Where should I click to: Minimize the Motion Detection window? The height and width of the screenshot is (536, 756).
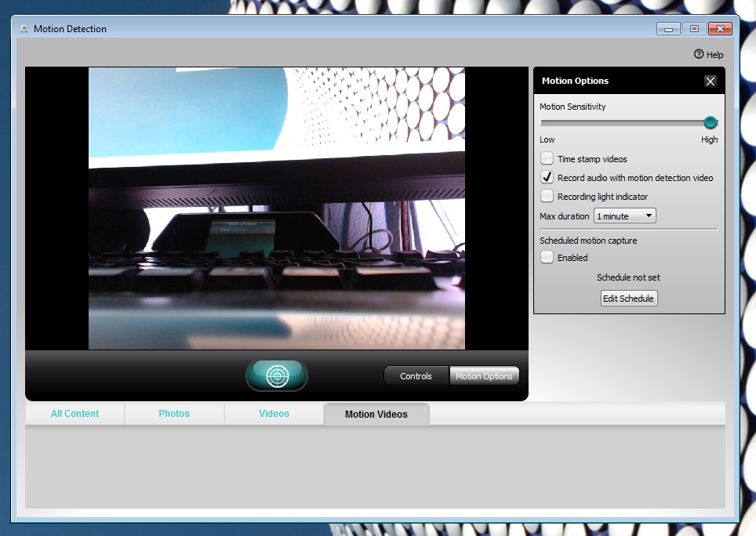(x=669, y=29)
